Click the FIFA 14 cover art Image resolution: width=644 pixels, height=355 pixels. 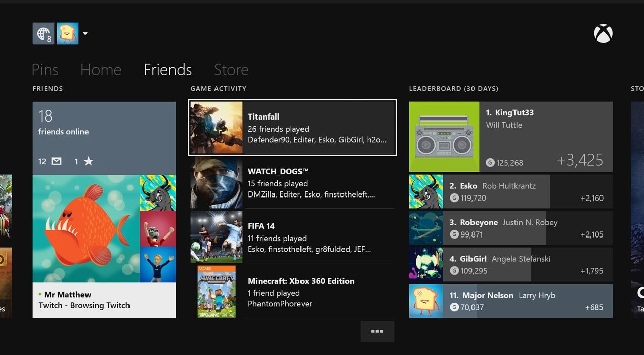[217, 237]
